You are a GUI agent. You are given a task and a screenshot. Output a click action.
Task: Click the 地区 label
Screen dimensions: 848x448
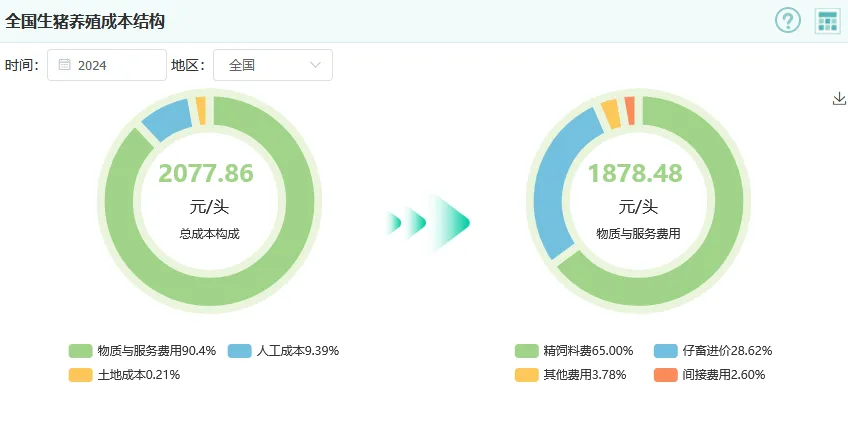click(188, 65)
